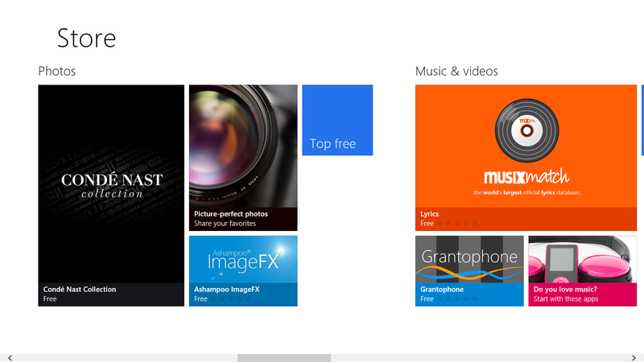Click the 'Share your favorites' caption
The image size is (644, 362).
pyautogui.click(x=225, y=224)
